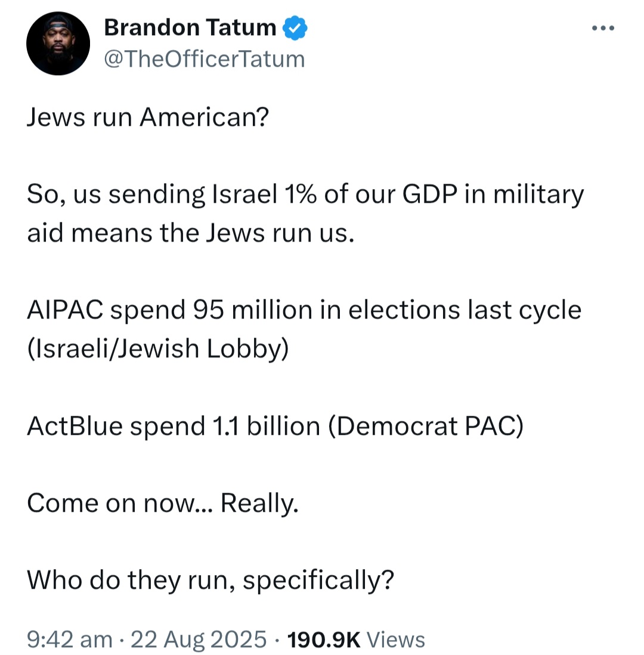Open the 190.9K view count
Viewport: 644px width, 655px height.
pyautogui.click(x=324, y=639)
